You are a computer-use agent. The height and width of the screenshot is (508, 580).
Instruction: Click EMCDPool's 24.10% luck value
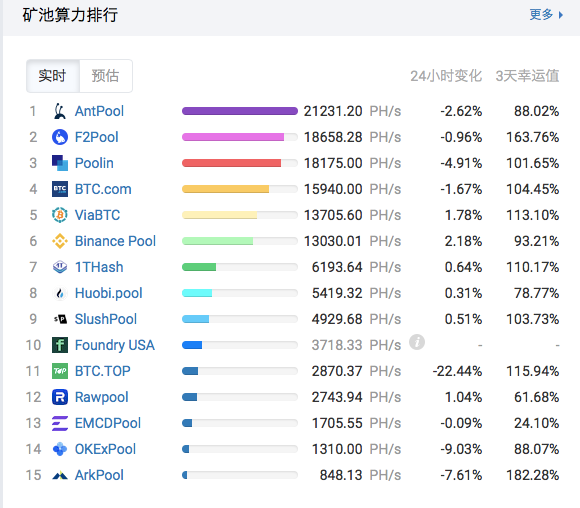(x=537, y=423)
